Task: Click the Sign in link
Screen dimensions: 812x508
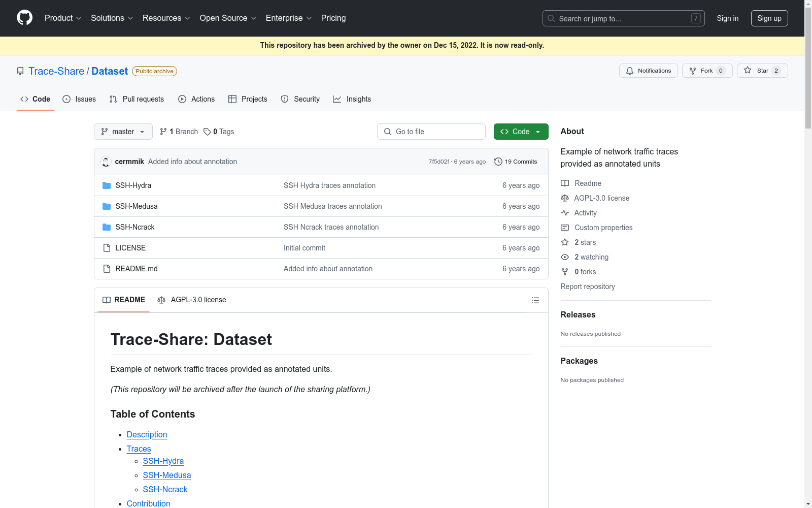Action: point(728,18)
